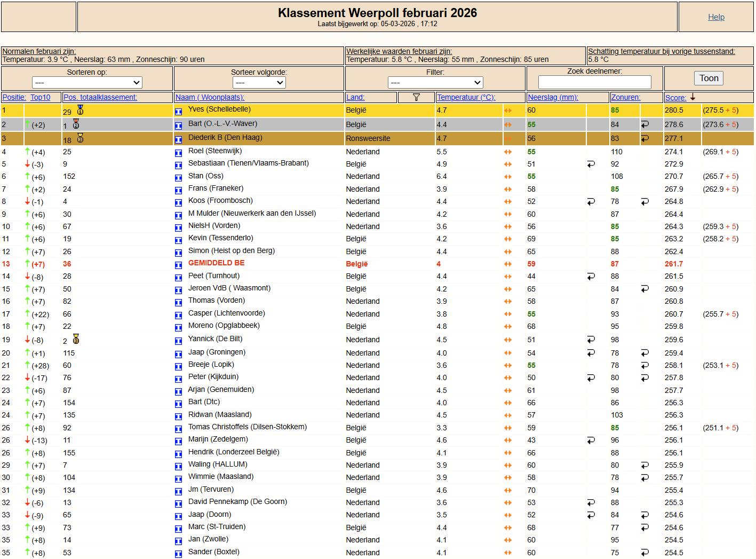Click the silver medal icon in Bart's row
Screen dimensions: 756x559
(76, 124)
